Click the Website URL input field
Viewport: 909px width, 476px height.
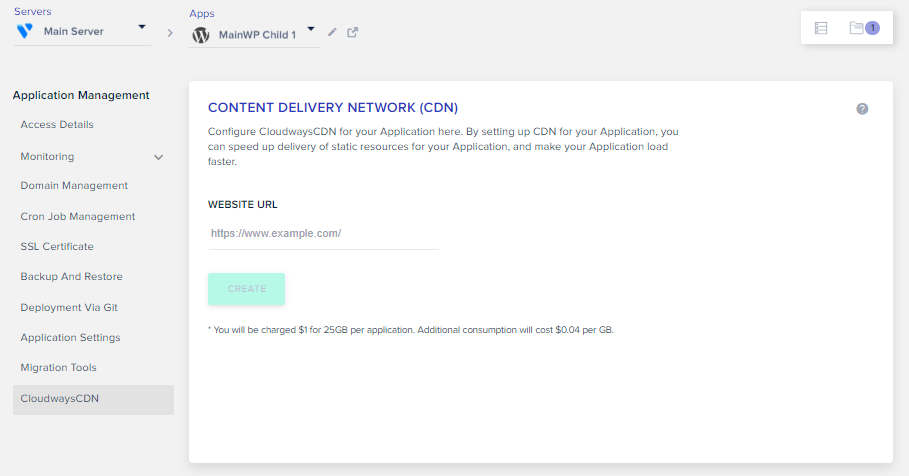(x=323, y=234)
